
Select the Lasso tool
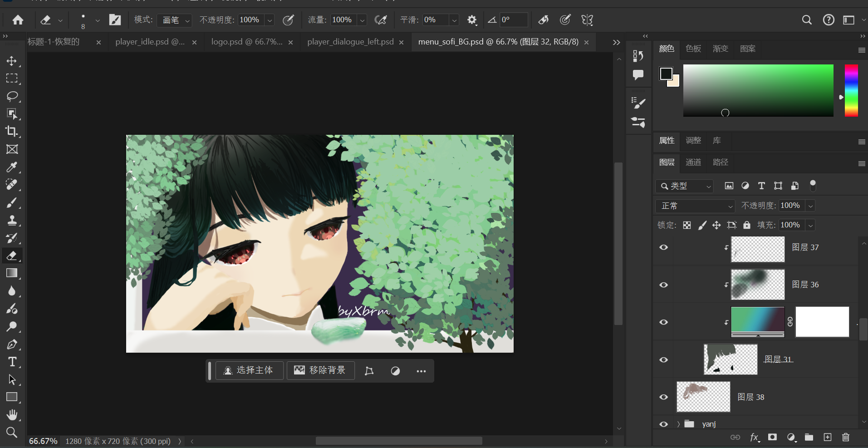(12, 96)
